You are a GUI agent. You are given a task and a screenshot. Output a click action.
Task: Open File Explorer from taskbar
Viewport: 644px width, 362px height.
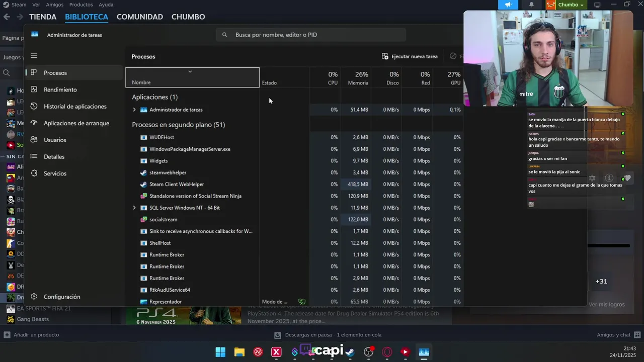pyautogui.click(x=239, y=352)
